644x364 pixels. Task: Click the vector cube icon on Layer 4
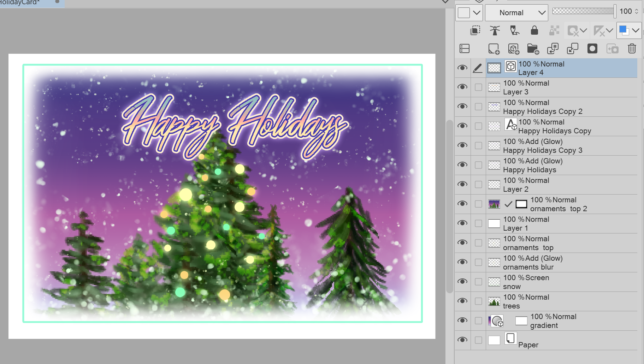coord(510,66)
